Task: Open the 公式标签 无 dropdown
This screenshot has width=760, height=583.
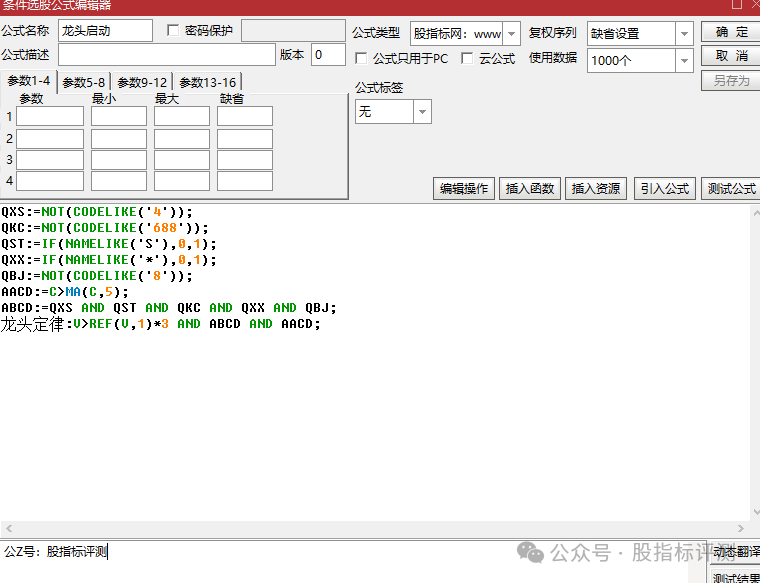Action: pos(422,112)
